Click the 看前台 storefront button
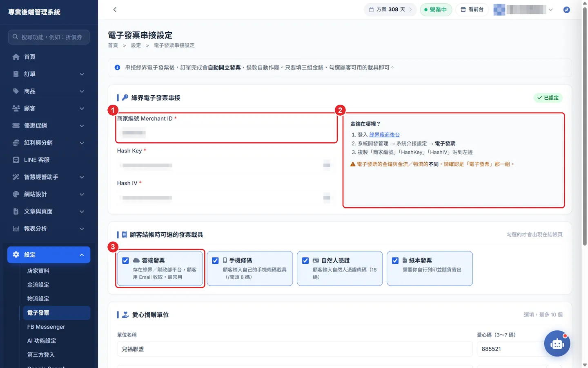 coord(472,9)
